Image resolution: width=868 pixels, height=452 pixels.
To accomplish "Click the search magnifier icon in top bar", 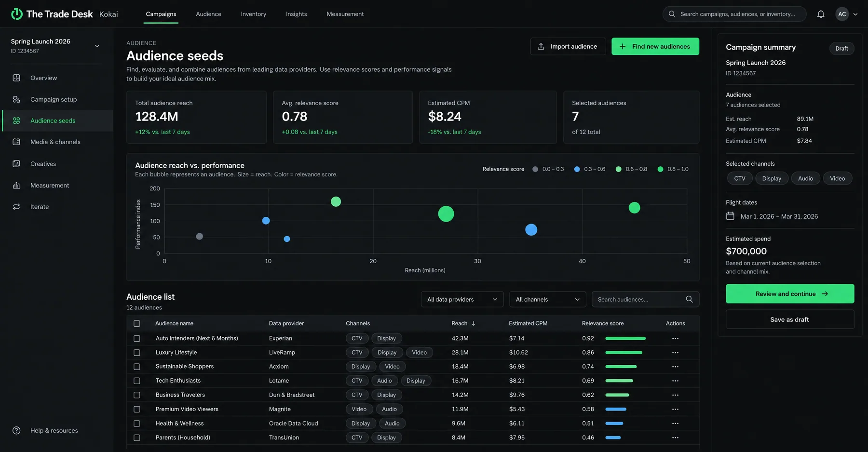I will pyautogui.click(x=672, y=14).
